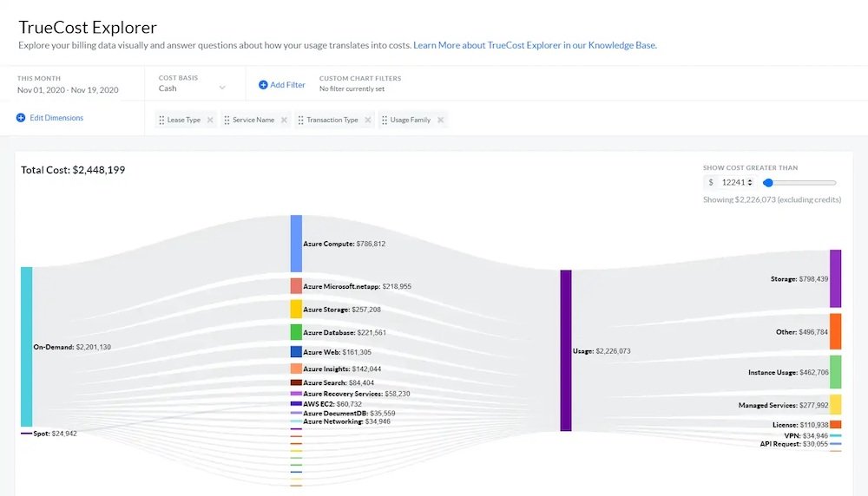The width and height of the screenshot is (868, 496).
Task: Select the Storage usage family node
Action: pyautogui.click(x=835, y=278)
